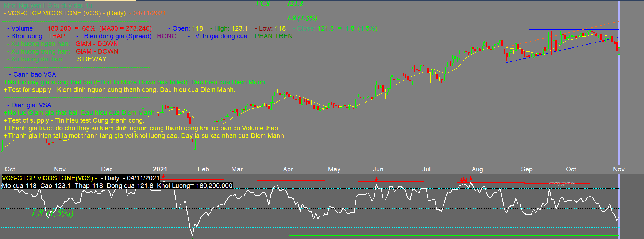The image size is (644, 239).
Task: Click the yellow 'SIDEWAY' long-term trend value
Action: click(x=92, y=59)
